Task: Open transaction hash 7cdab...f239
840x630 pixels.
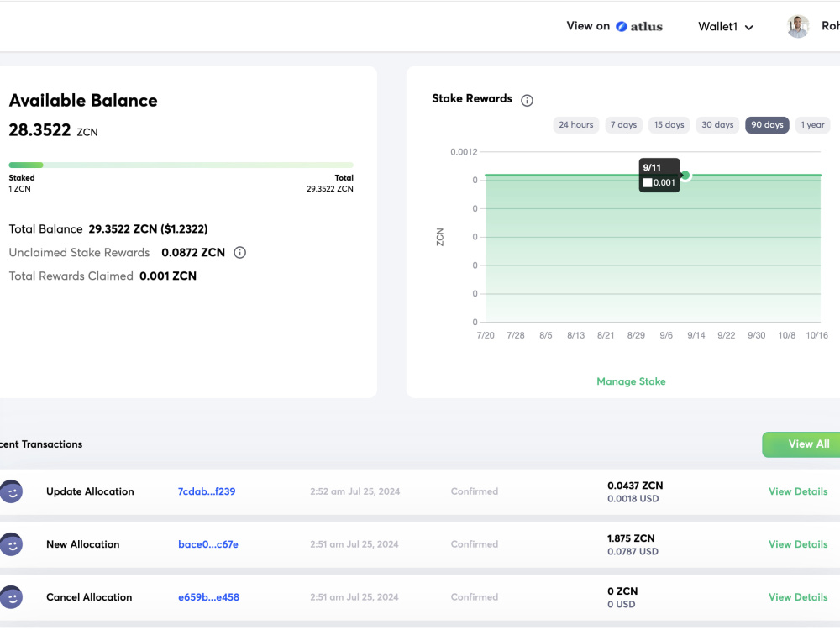Action: coord(207,491)
